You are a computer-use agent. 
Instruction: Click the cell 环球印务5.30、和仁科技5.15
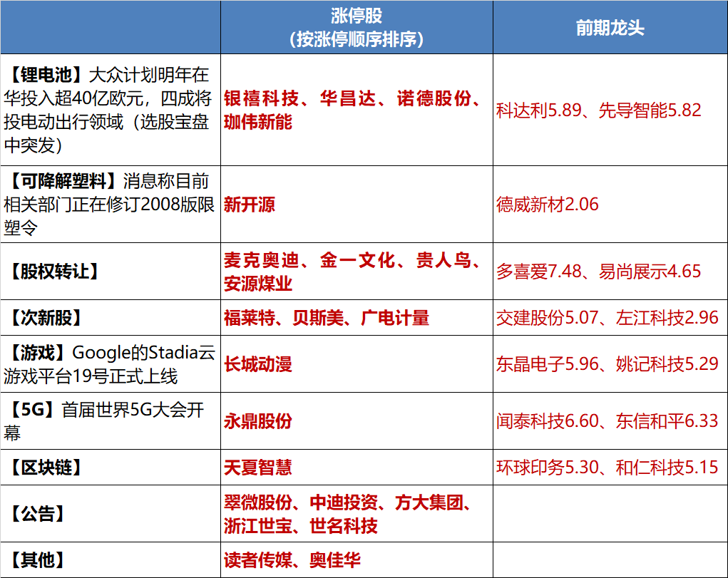pyautogui.click(x=610, y=468)
